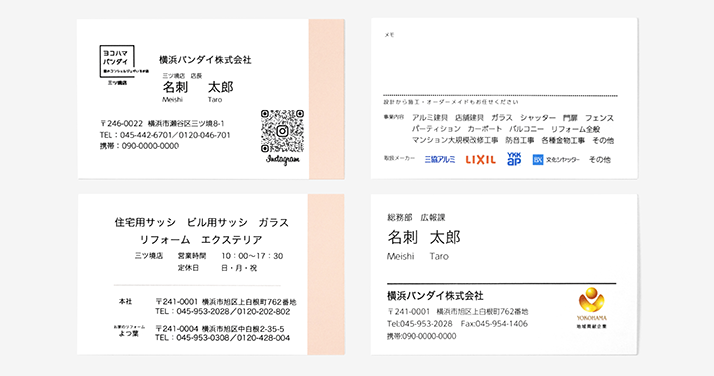Viewport: 714px width, 376px height.
Task: Click the 定休日 label
Action: 188,268
